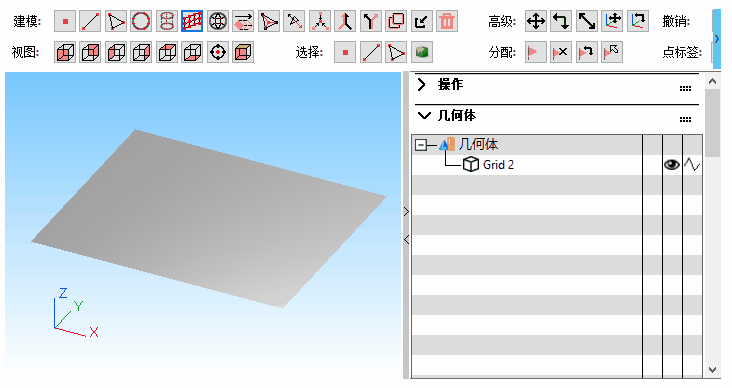Select Grid 2 in geometry tree
Viewport: 732px width, 388px height.
pos(498,165)
